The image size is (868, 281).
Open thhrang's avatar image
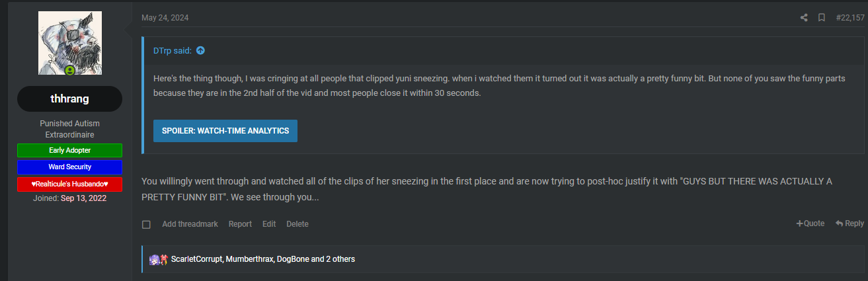70,43
